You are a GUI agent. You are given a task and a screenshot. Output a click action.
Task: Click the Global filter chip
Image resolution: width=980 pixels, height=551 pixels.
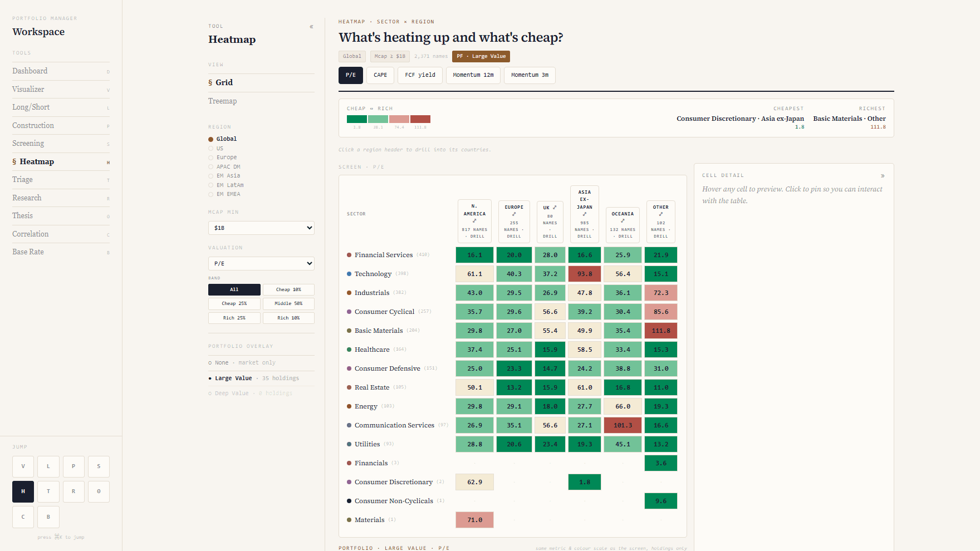pos(352,56)
